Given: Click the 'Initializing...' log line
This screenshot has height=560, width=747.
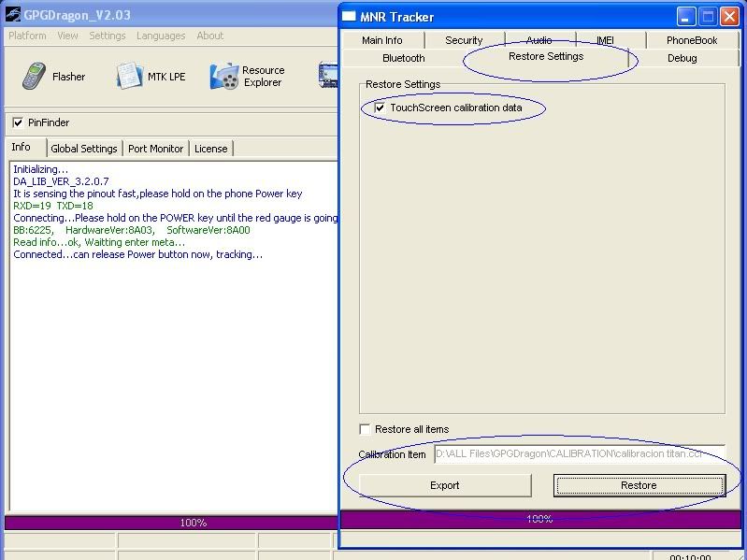Looking at the screenshot, I should pyautogui.click(x=41, y=169).
